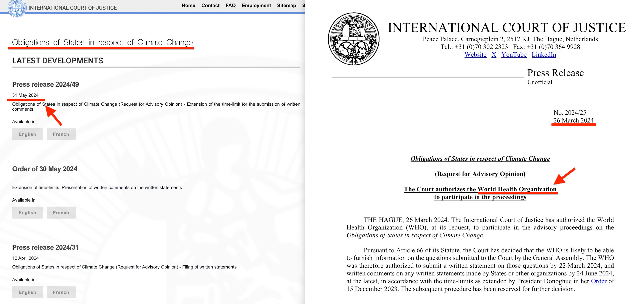Image resolution: width=644 pixels, height=304 pixels.
Task: Open French version of Press release 2024/49
Action: click(61, 134)
